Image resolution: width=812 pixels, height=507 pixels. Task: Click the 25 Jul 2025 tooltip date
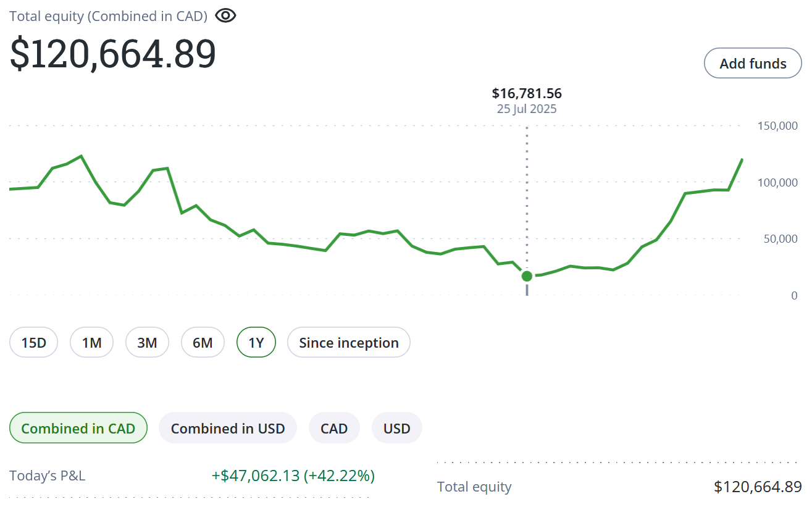click(x=527, y=109)
